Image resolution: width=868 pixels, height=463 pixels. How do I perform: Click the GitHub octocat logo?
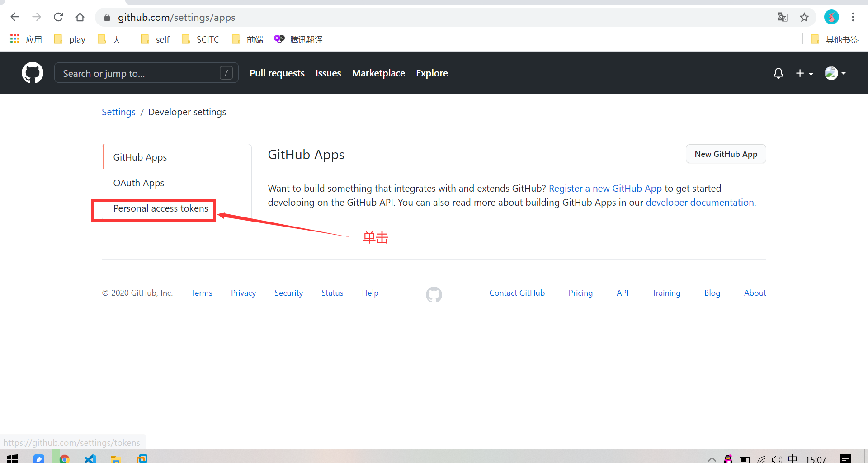(x=32, y=72)
